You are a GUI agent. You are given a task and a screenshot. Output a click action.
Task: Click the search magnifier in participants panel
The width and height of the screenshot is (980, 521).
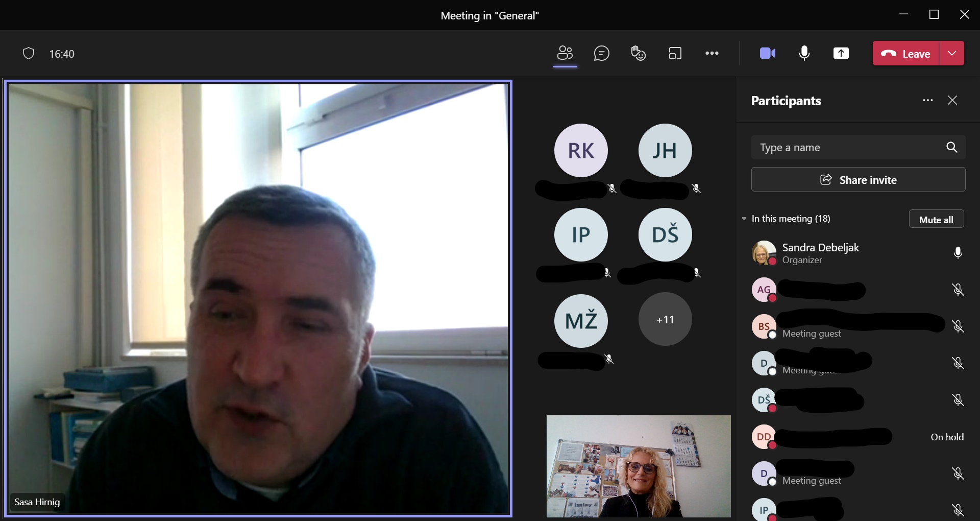951,147
